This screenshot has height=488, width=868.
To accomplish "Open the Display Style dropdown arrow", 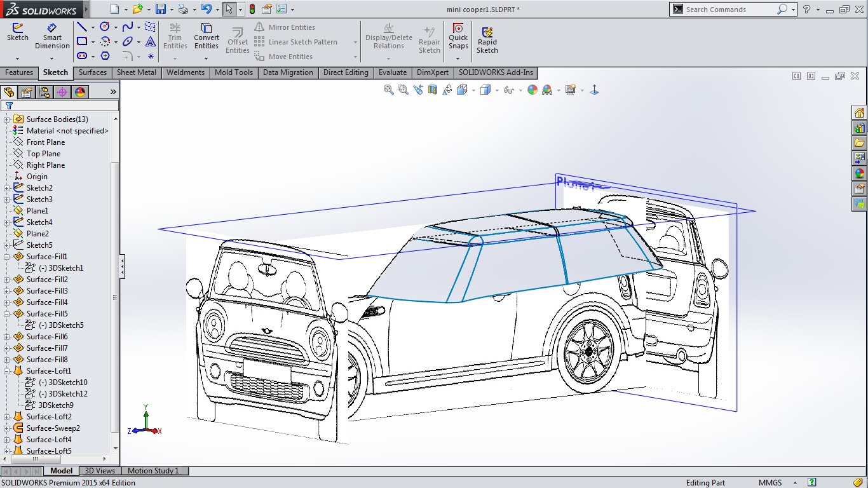I will pyautogui.click(x=498, y=90).
